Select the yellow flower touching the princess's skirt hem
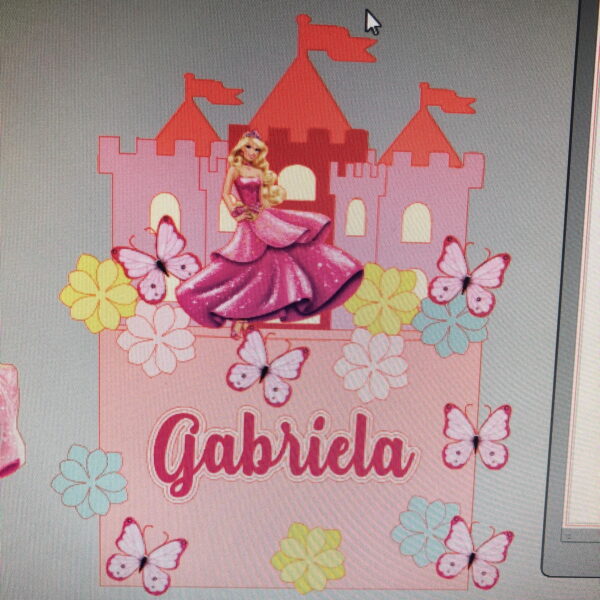600x600 pixels. click(x=384, y=299)
